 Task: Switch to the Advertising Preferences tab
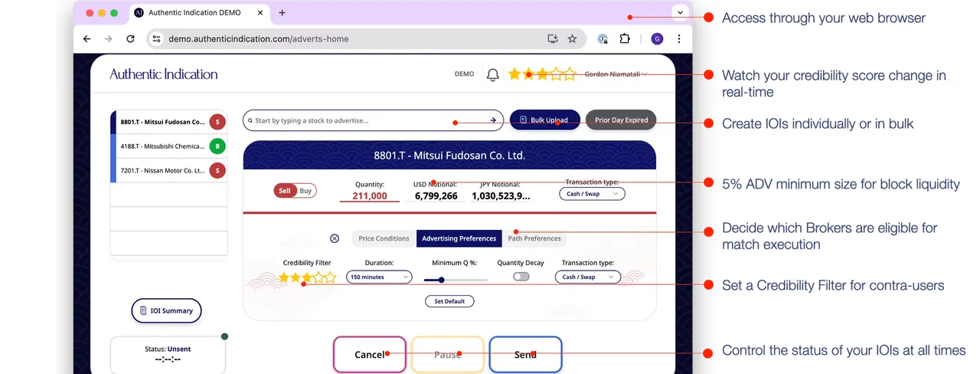(459, 238)
